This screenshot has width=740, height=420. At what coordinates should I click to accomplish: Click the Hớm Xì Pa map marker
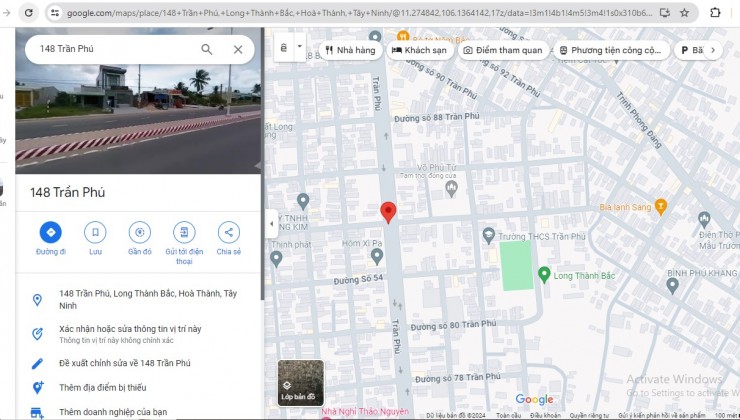coord(377,256)
